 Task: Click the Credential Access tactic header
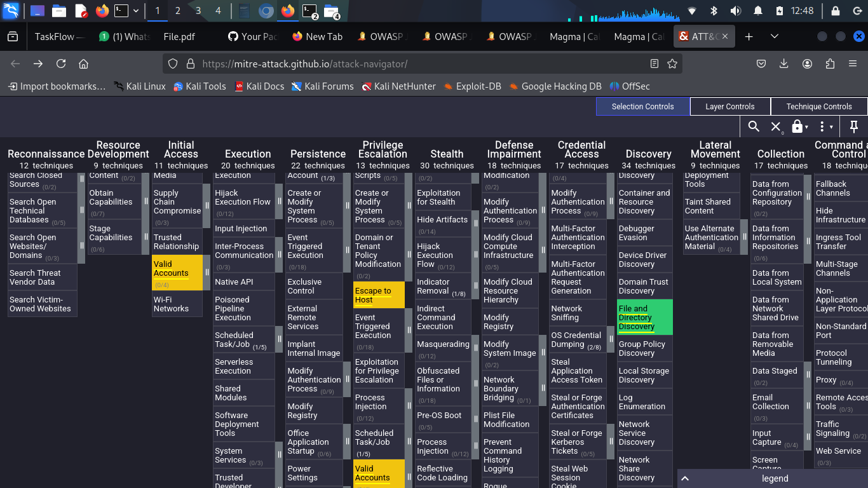[581, 149]
